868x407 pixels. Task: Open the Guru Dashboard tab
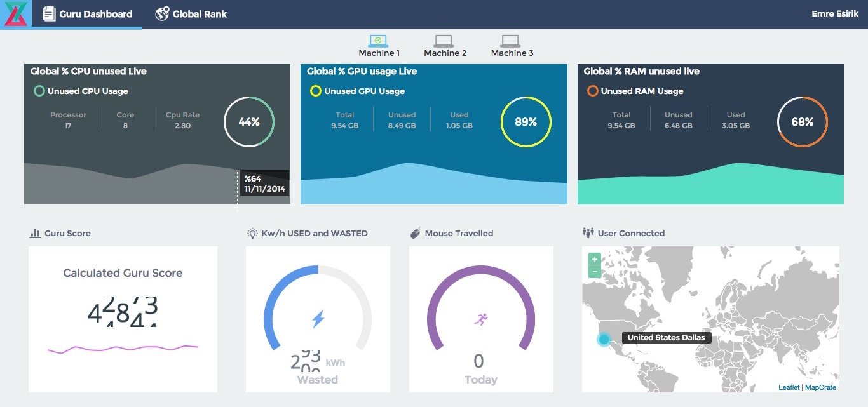click(88, 14)
